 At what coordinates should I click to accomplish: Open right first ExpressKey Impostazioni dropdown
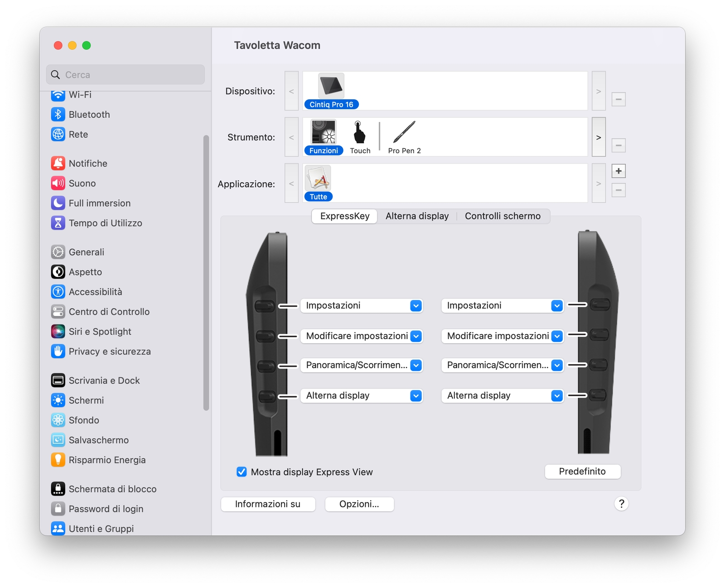click(503, 306)
